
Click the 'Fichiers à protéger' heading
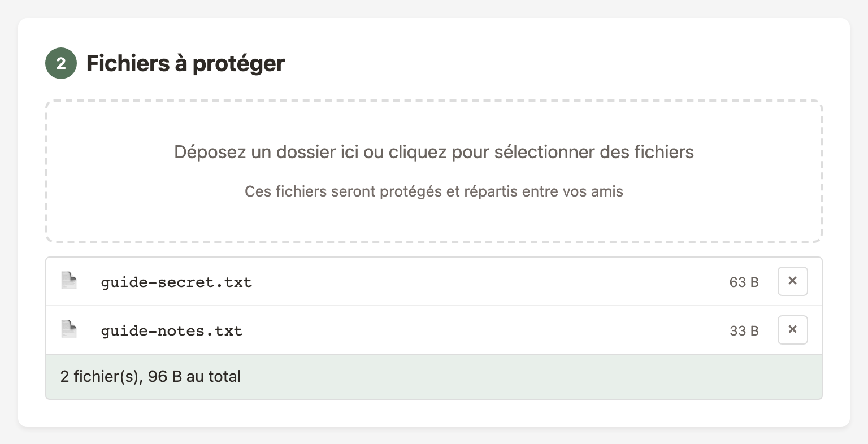pyautogui.click(x=185, y=63)
